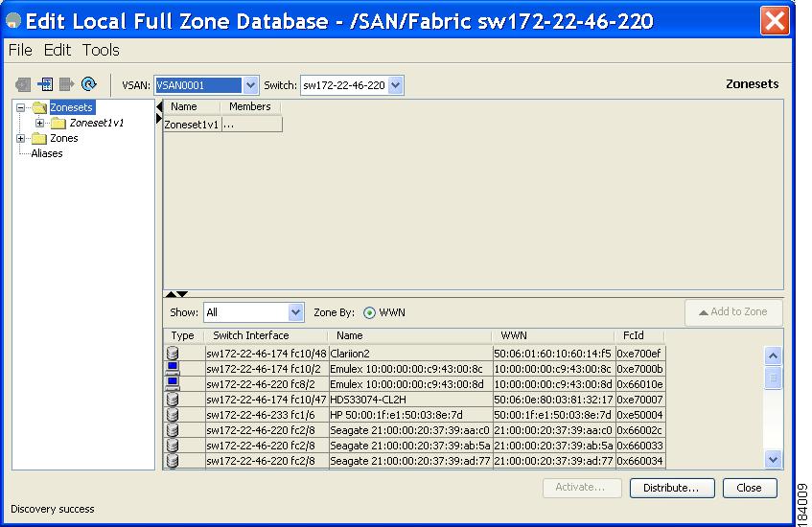Click the sw172-22-46-174 fc10/47 interface cell
Screen dimensions: 812x527
(x=267, y=400)
